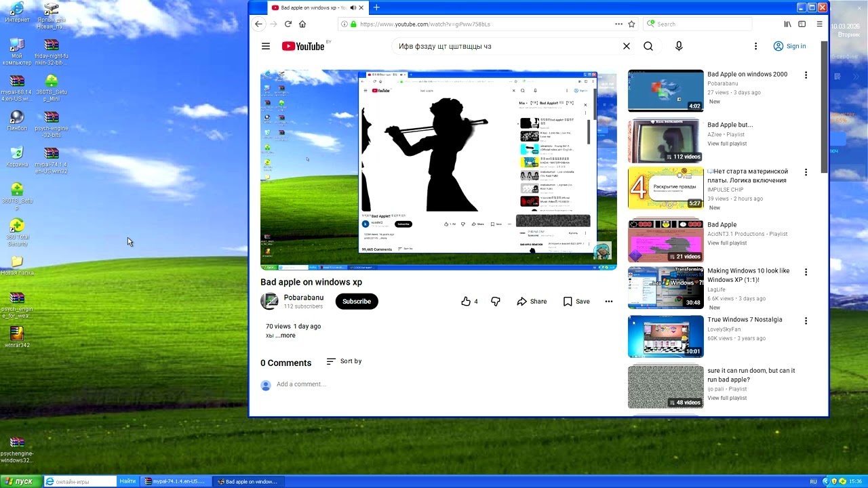Viewport: 868px width, 488px height.
Task: Open options for Making Windows 10 video
Action: [806, 272]
